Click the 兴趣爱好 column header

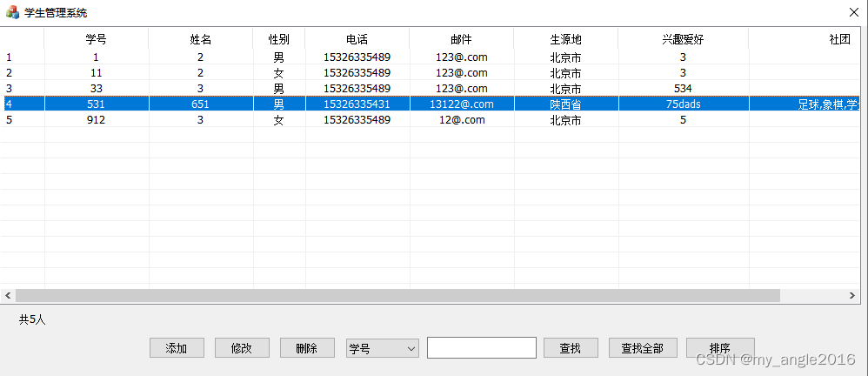tap(683, 39)
